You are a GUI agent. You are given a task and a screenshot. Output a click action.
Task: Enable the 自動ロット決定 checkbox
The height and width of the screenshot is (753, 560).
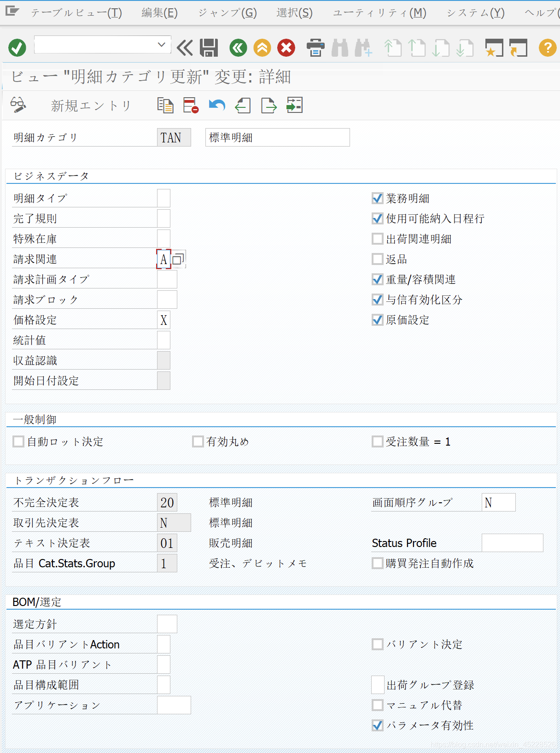pyautogui.click(x=18, y=441)
